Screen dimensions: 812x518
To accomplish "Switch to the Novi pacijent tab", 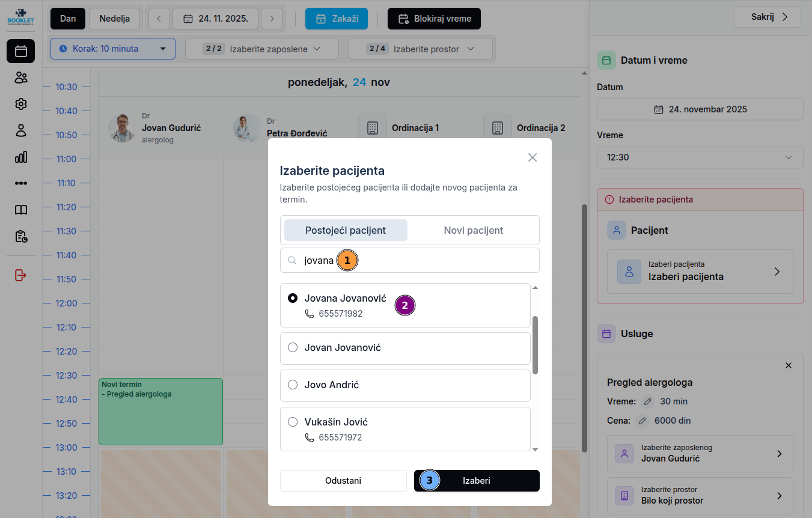I will click(473, 230).
